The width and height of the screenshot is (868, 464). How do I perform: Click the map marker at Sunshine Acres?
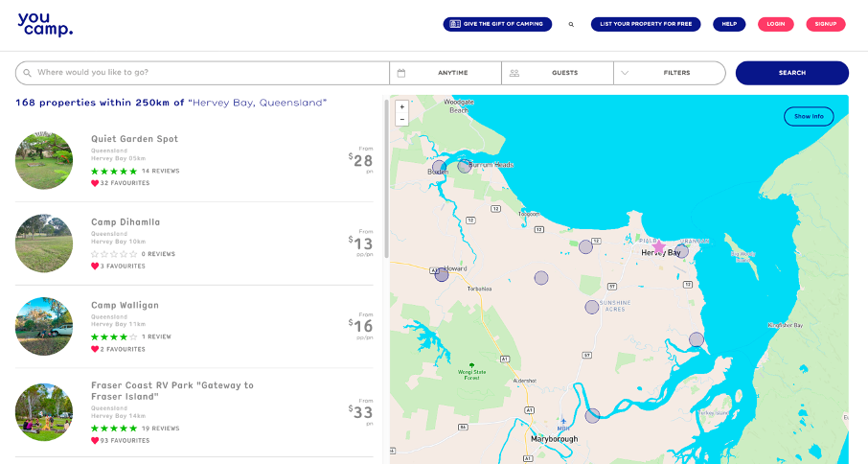click(592, 307)
